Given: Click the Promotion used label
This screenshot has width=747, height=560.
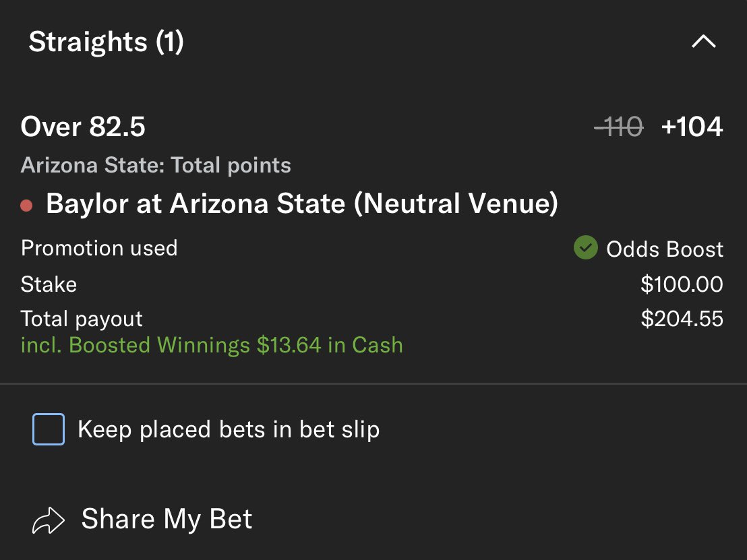Looking at the screenshot, I should tap(99, 248).
